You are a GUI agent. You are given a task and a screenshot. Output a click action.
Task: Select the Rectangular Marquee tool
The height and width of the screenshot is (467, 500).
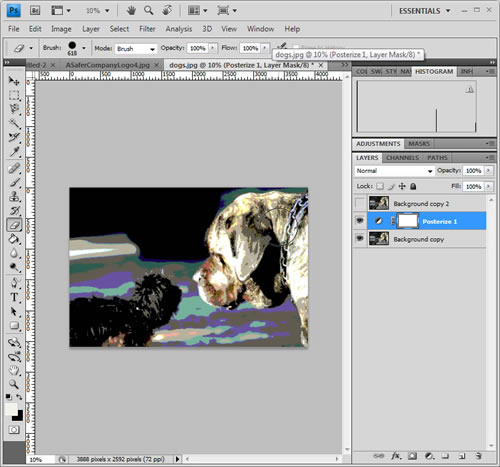14,95
